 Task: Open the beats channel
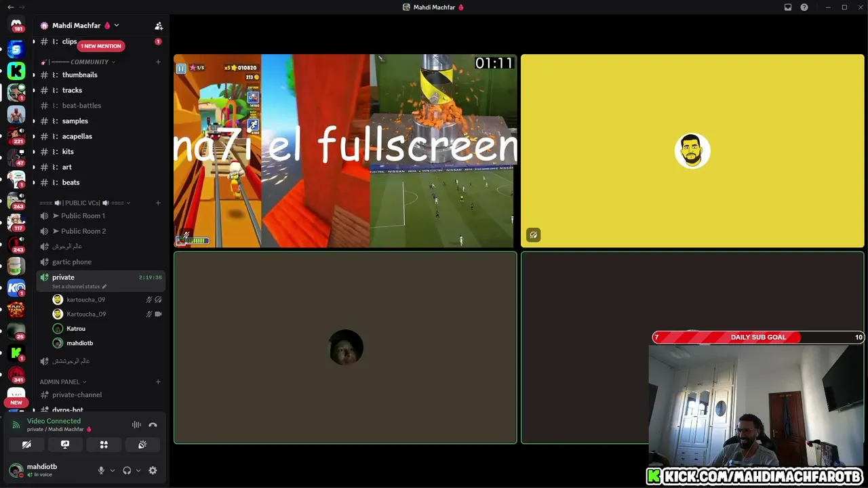coord(100,182)
